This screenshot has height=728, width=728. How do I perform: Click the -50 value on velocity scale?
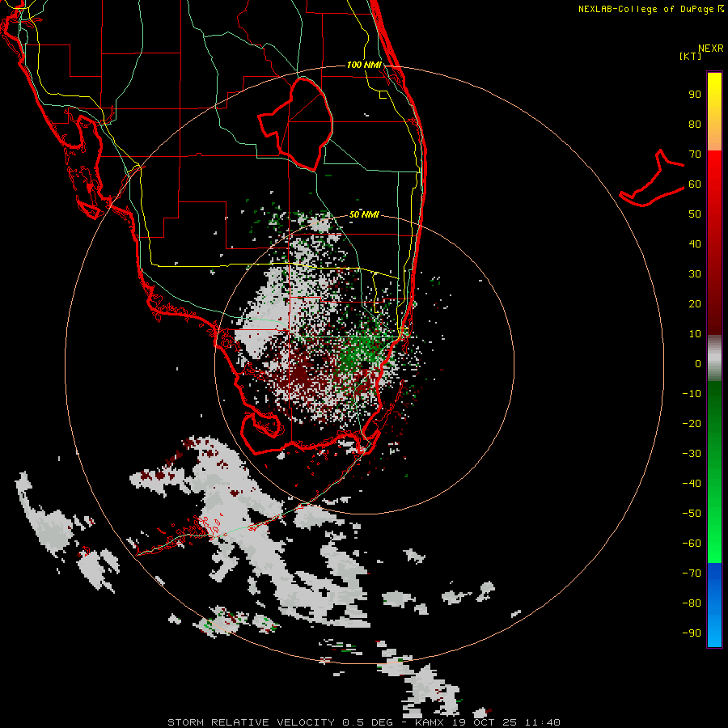692,513
